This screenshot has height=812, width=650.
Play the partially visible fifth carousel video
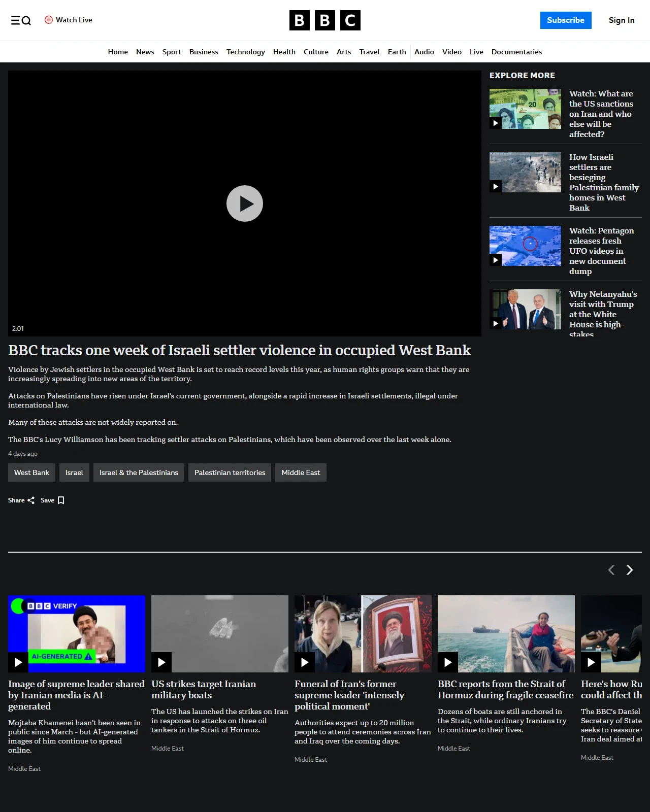coord(591,662)
